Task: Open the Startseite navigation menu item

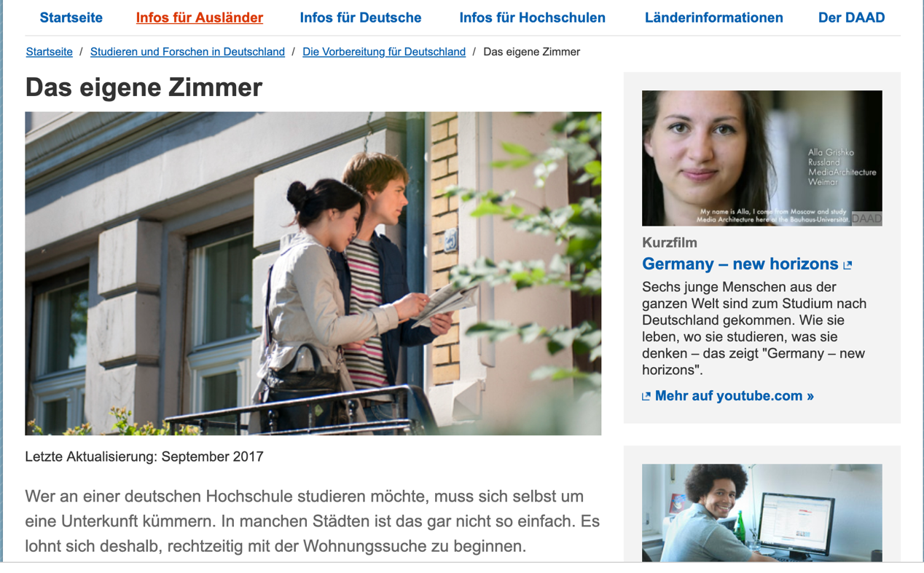Action: point(71,17)
